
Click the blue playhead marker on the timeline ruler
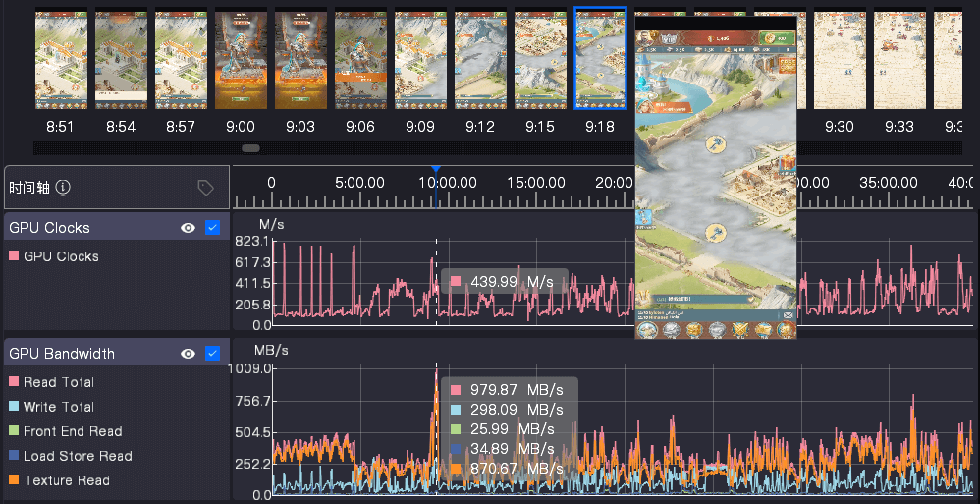pyautogui.click(x=436, y=169)
